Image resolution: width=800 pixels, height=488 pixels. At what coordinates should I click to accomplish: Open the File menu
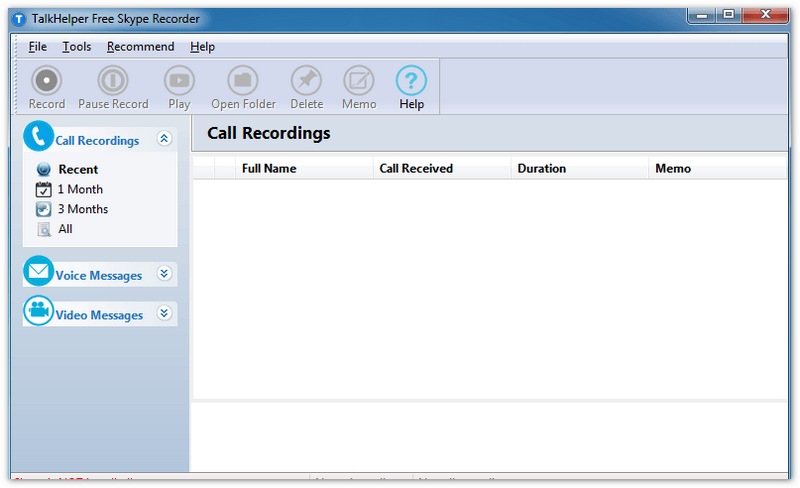[37, 46]
